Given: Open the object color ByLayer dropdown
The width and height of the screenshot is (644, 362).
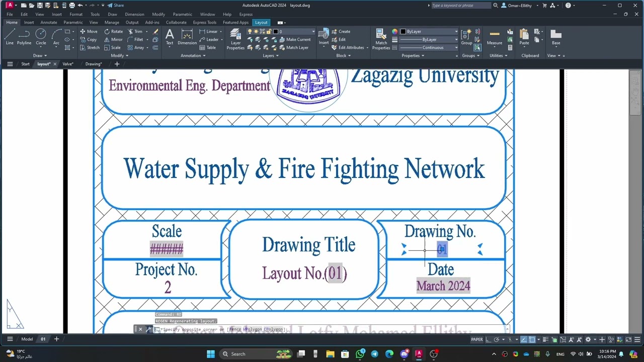Looking at the screenshot, I should 429,31.
